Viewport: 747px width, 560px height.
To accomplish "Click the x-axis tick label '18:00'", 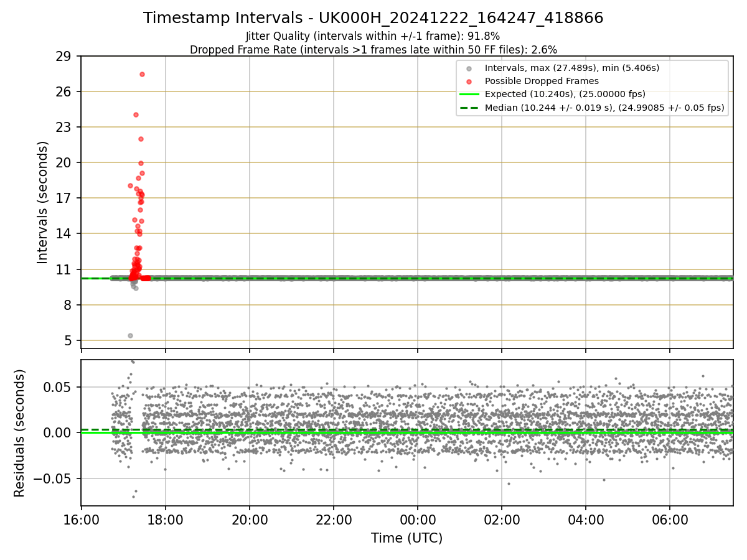I will pos(165,519).
